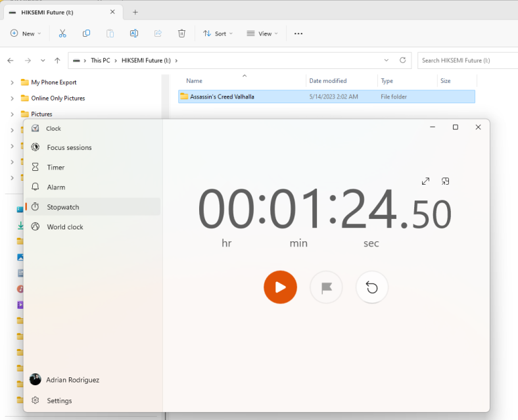
Task: Expand the My Phone Export tree node
Action: 12,83
